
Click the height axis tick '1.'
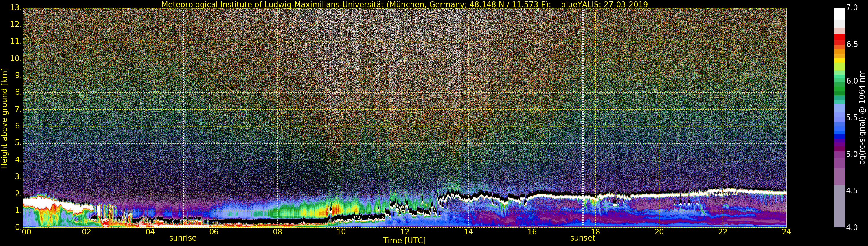tap(18, 210)
